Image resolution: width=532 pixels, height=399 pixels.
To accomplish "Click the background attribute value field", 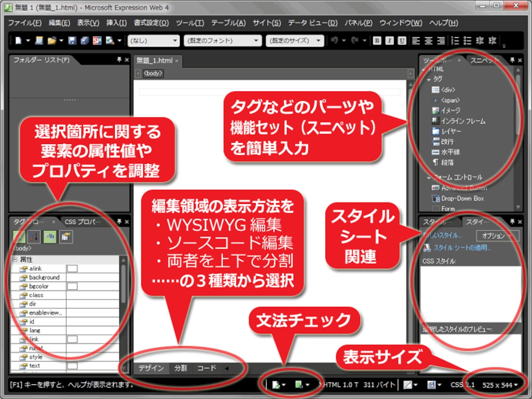I will pyautogui.click(x=92, y=277).
